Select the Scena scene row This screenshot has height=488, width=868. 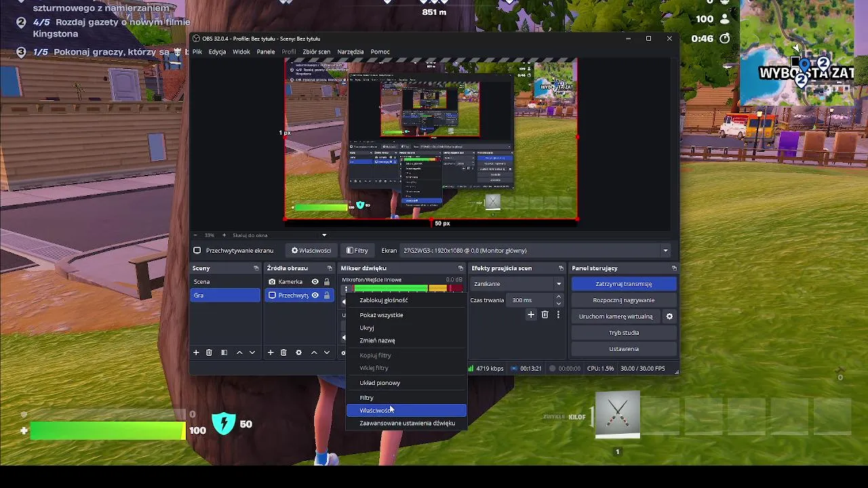click(226, 282)
